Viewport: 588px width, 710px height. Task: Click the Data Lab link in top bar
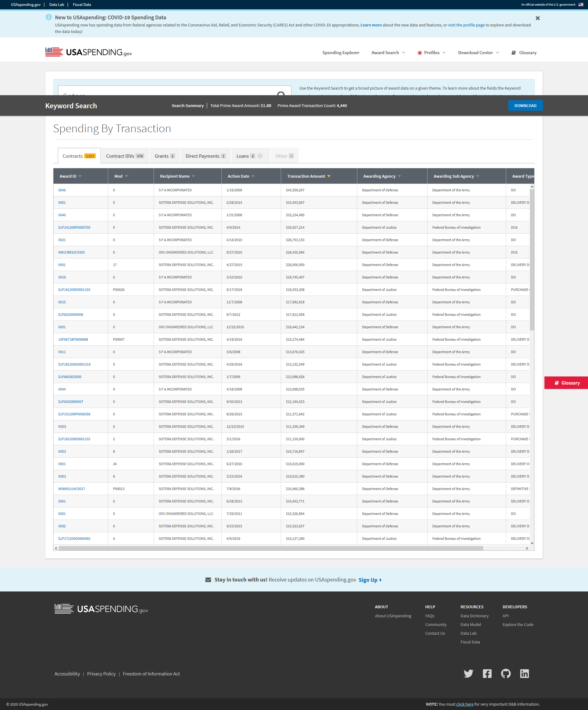(56, 5)
